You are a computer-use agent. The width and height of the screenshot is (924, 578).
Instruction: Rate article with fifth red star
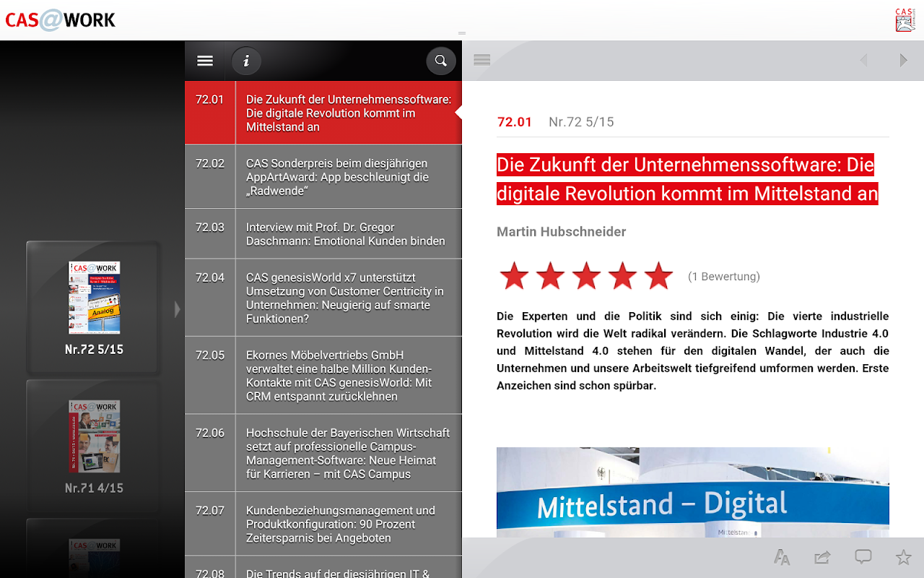point(658,276)
